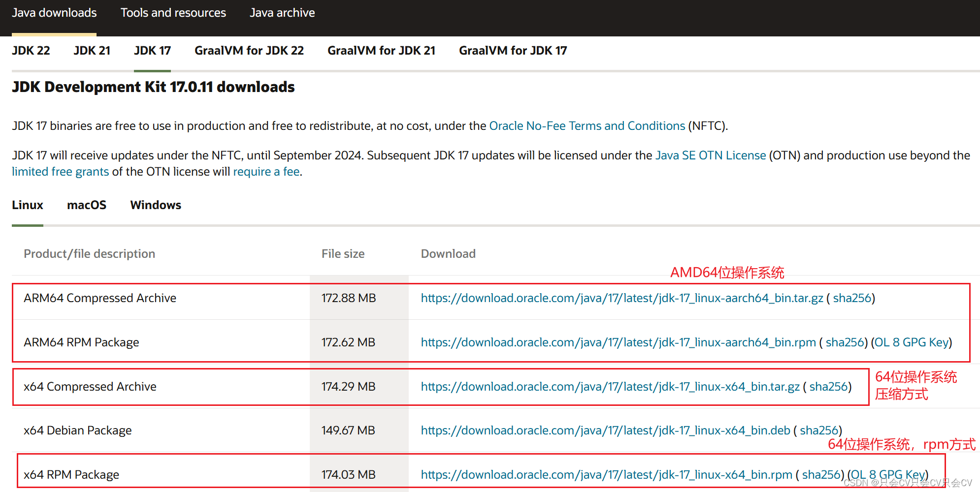Switch to the Java archive tab

click(282, 13)
